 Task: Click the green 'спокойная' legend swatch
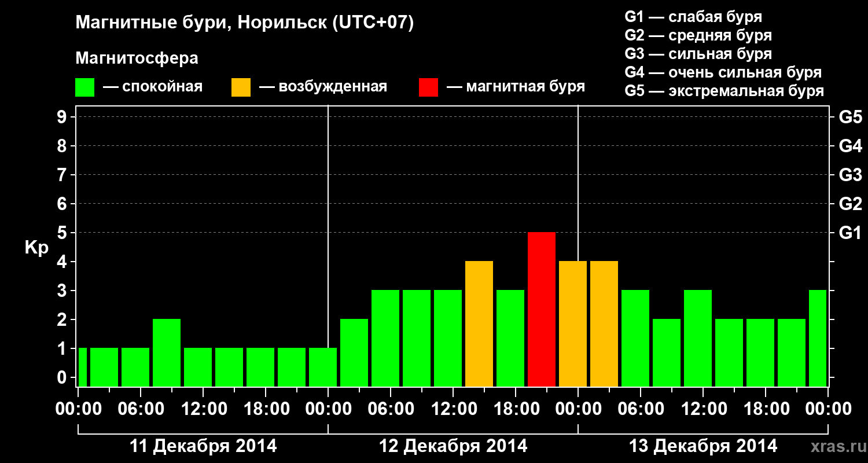[84, 87]
